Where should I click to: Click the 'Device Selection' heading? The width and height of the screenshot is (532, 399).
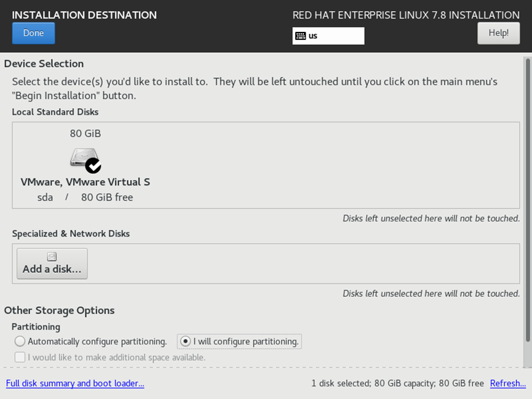click(44, 64)
